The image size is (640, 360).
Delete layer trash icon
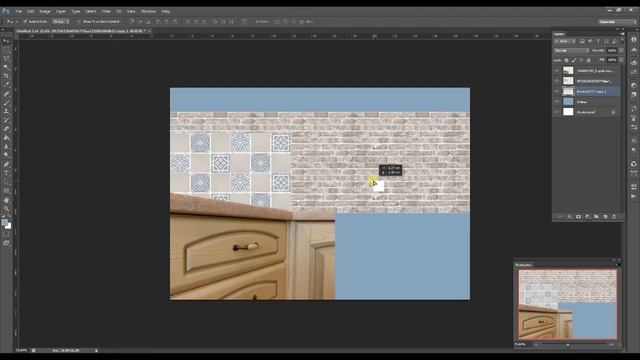(x=614, y=217)
